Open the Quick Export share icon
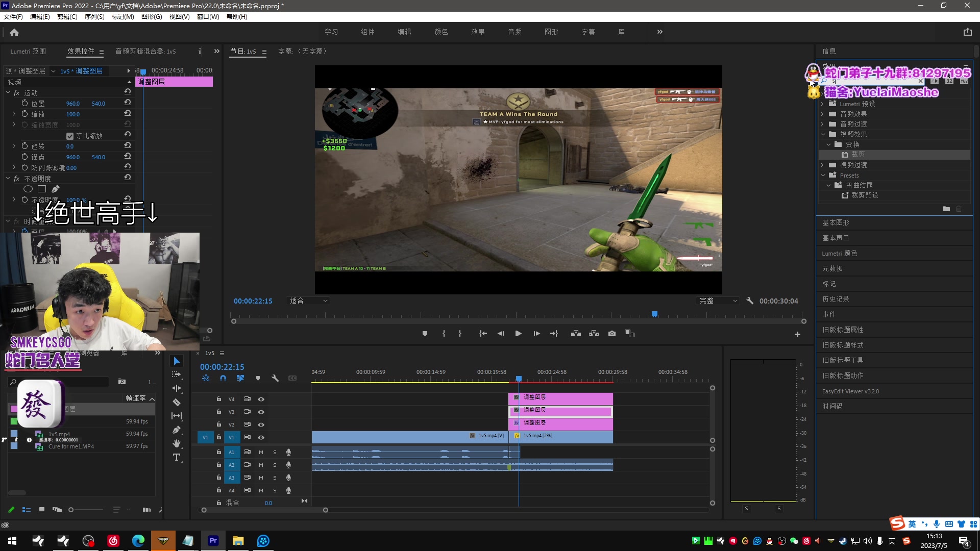The height and width of the screenshot is (551, 980). [967, 32]
